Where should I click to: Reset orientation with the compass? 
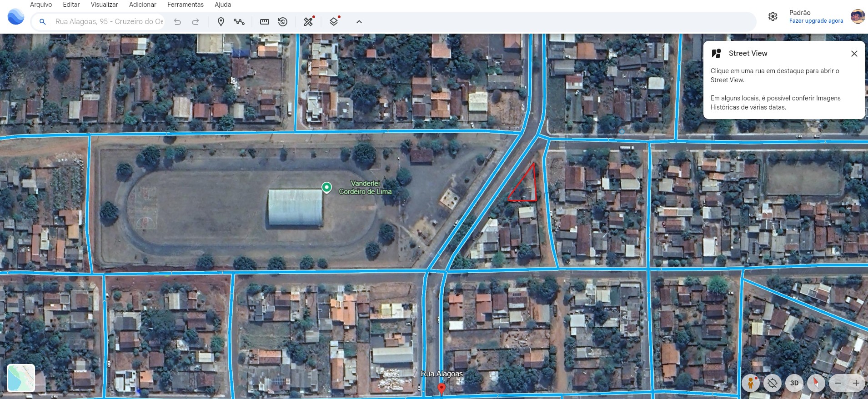[x=816, y=383]
